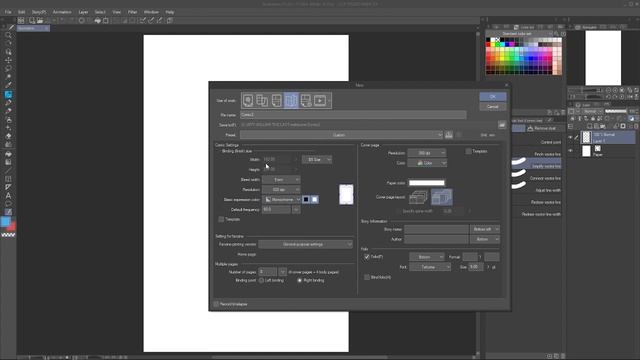Select Illustration use-of-work icon in New dialog
Screen dimensions: 640x360
tap(248, 100)
